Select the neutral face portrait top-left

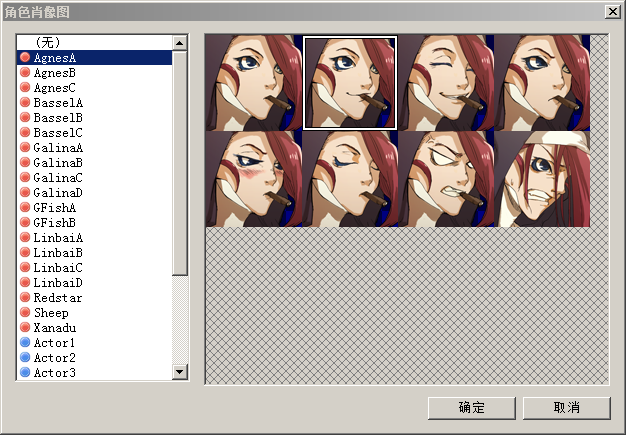click(254, 83)
